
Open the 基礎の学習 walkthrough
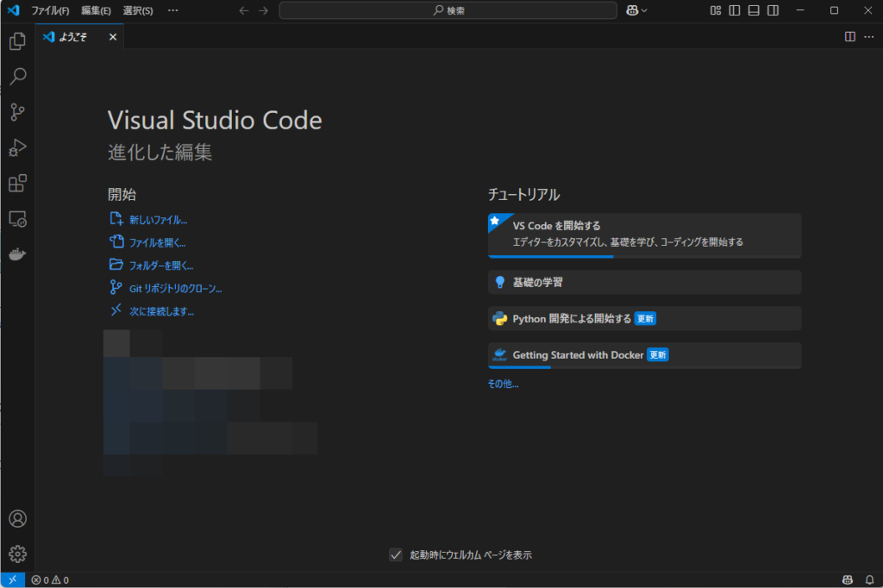[x=644, y=282]
